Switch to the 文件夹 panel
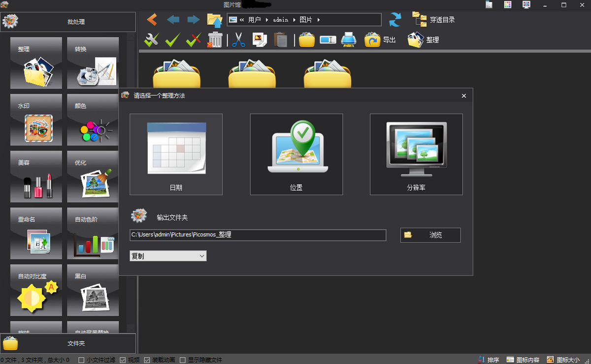The image size is (591, 364). click(68, 343)
